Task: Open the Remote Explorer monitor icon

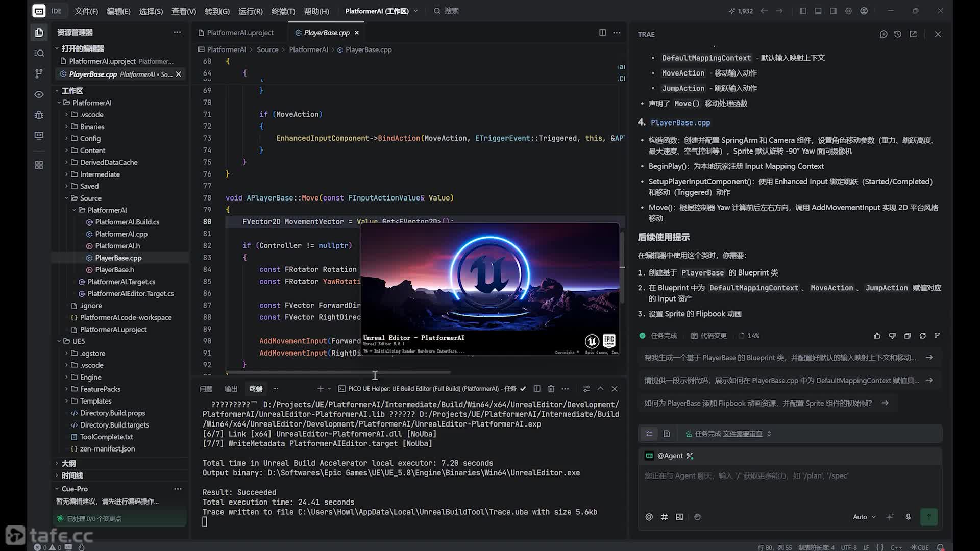Action: pyautogui.click(x=39, y=136)
